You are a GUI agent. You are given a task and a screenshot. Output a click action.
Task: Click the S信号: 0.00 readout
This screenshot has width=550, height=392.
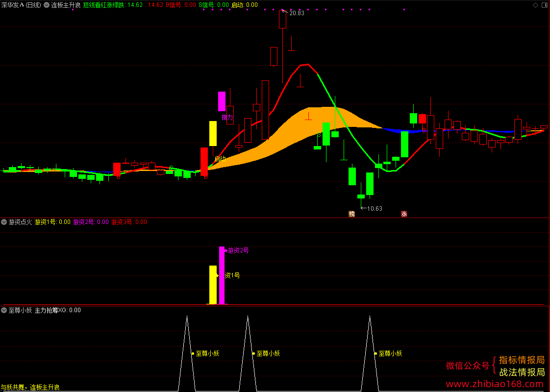pyautogui.click(x=214, y=5)
